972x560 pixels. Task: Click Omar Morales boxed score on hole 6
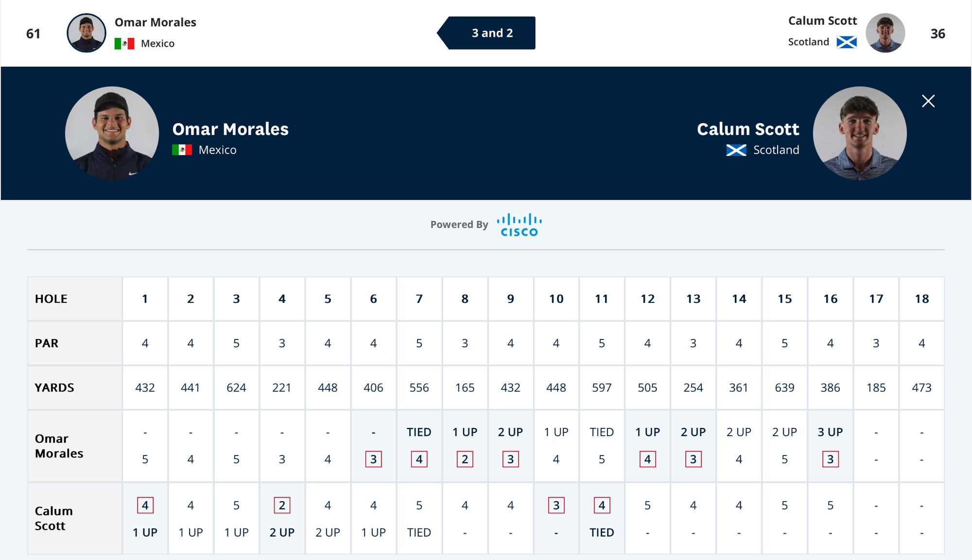click(x=373, y=459)
